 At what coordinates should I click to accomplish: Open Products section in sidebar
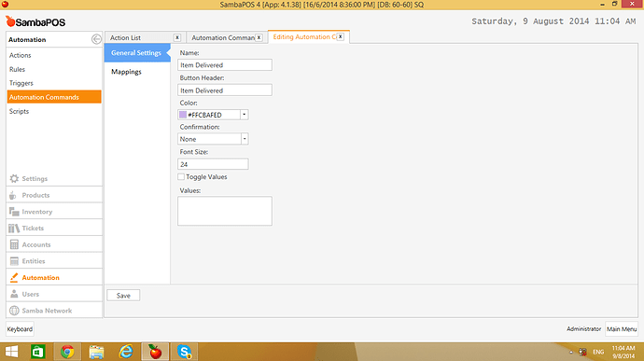click(54, 195)
